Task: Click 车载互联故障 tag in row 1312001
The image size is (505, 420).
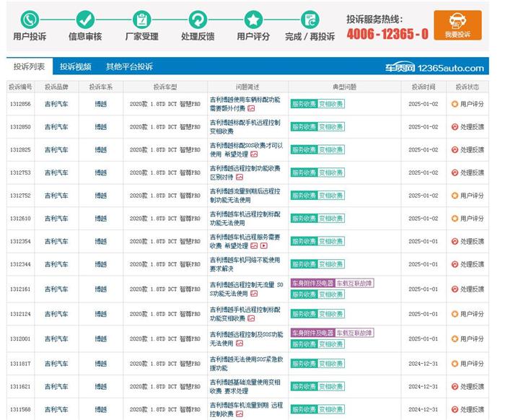Action: click(354, 333)
